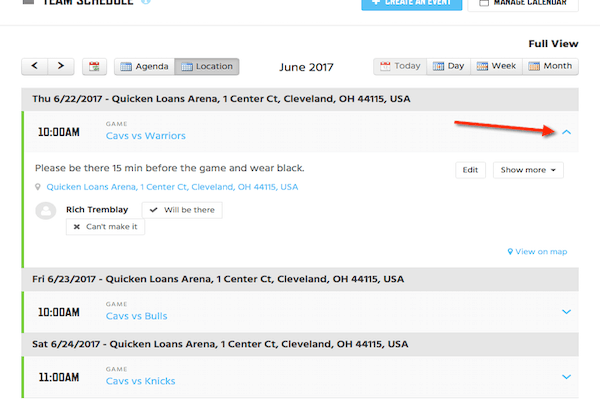
Task: Mark Rich Tremblay as Can't make it
Action: (x=105, y=227)
